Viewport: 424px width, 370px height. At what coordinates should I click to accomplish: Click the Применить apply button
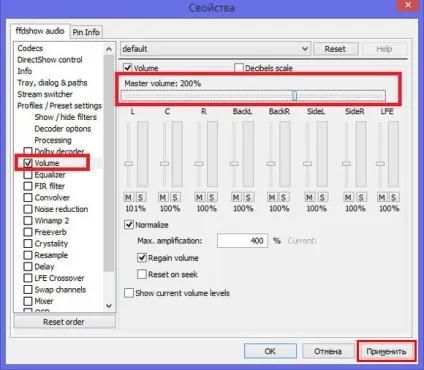point(386,351)
